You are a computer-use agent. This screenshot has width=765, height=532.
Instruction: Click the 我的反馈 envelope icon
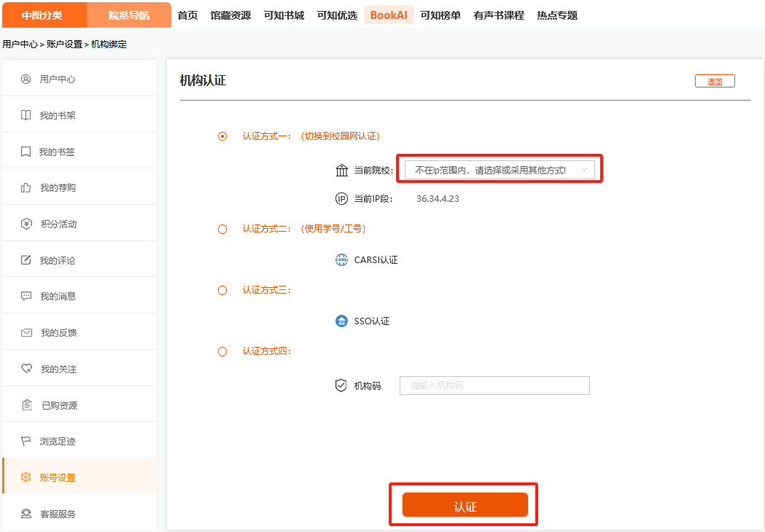tap(26, 333)
